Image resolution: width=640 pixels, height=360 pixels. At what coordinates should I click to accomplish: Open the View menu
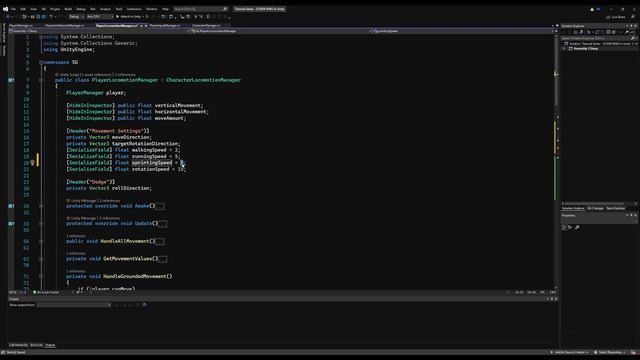(34, 9)
